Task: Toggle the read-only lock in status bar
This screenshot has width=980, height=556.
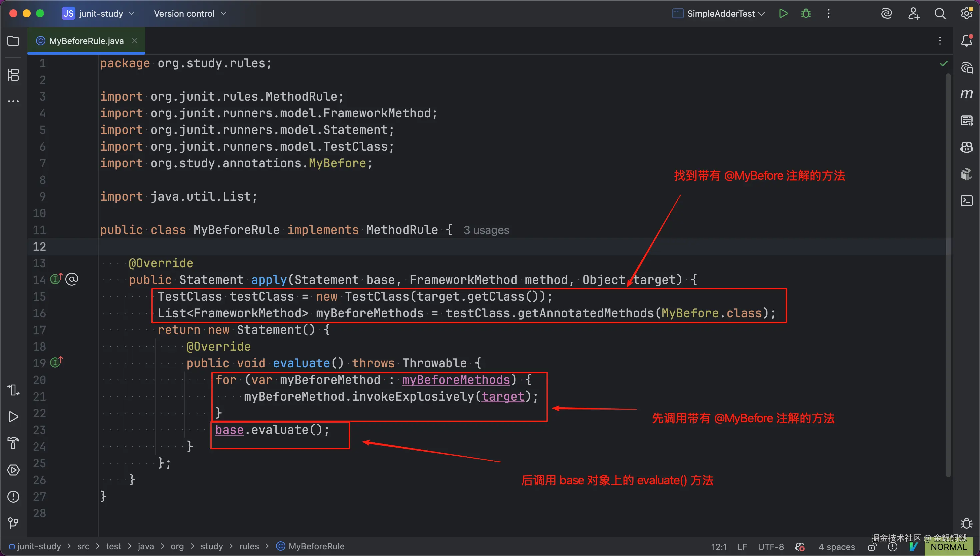Action: [x=872, y=547]
